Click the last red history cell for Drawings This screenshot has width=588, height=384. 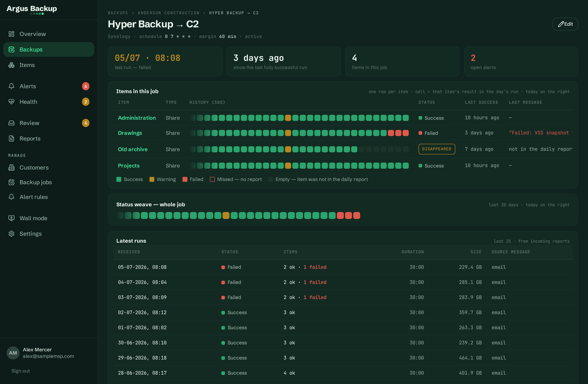(x=405, y=133)
